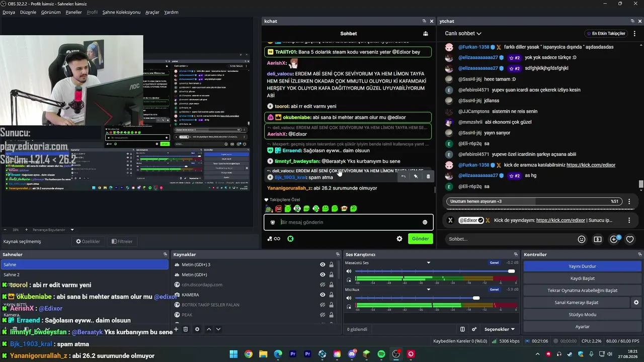This screenshot has height=362, width=644.
Task: Open kick.com/edixor link in Furkan-1358 message
Action: coord(591,165)
